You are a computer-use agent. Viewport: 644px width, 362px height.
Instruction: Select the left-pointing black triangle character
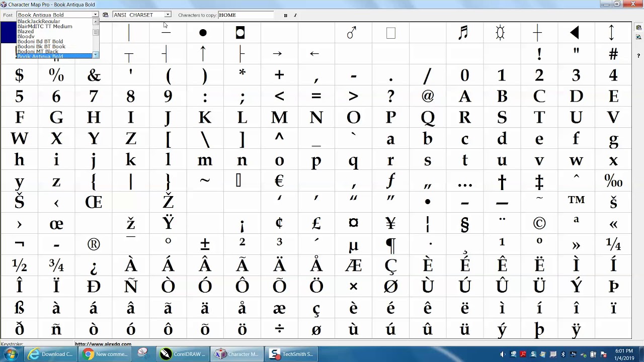575,33
